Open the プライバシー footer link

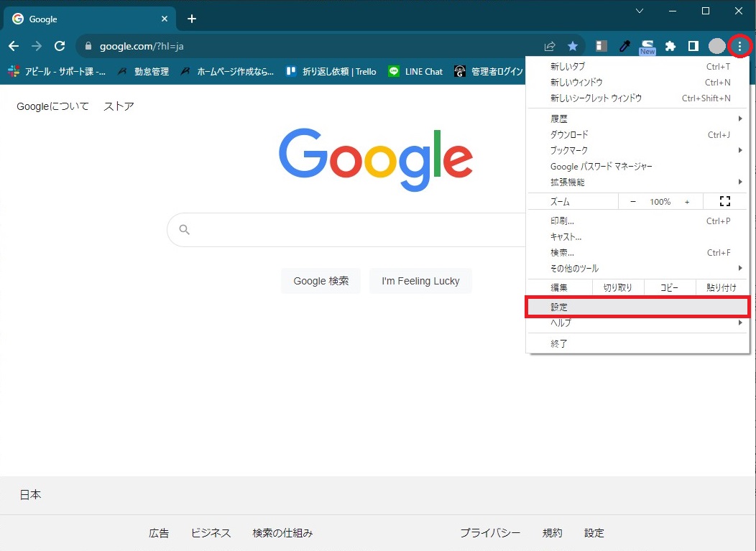pyautogui.click(x=490, y=533)
